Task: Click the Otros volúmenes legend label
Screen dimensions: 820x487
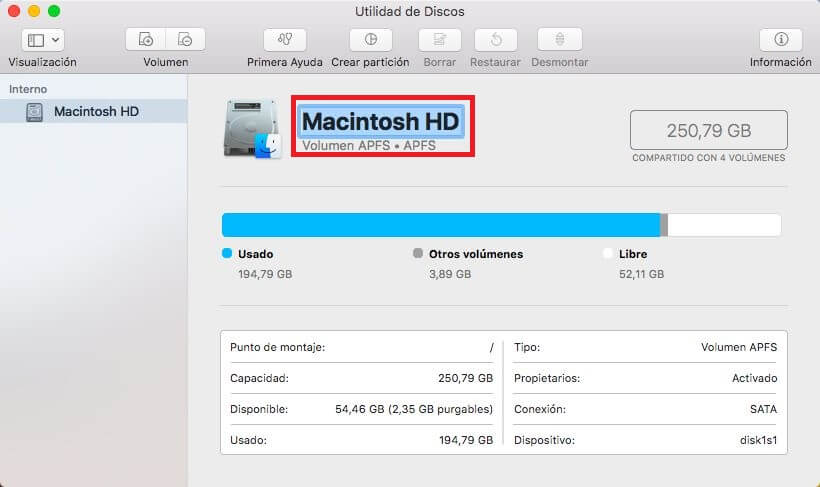Action: pyautogui.click(x=476, y=254)
